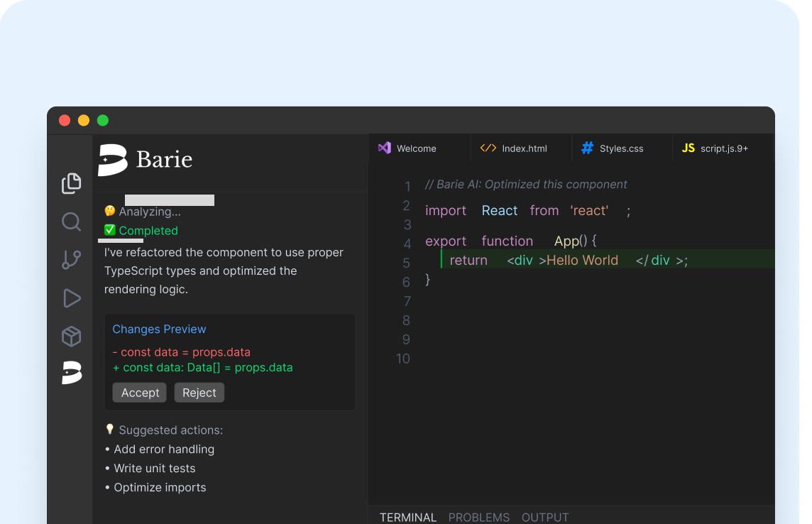This screenshot has height=524, width=812.
Task: Click the 'react' string in import line
Action: click(x=589, y=211)
